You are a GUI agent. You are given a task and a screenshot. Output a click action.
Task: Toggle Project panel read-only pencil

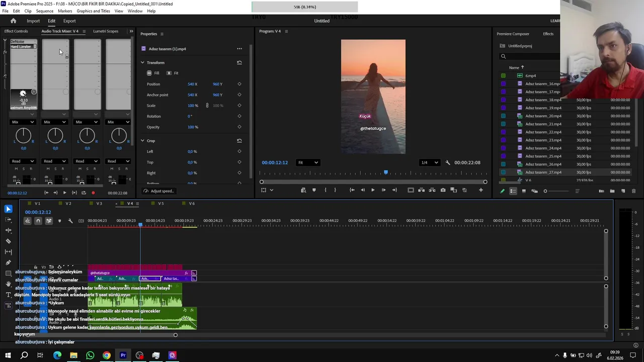pos(502,191)
